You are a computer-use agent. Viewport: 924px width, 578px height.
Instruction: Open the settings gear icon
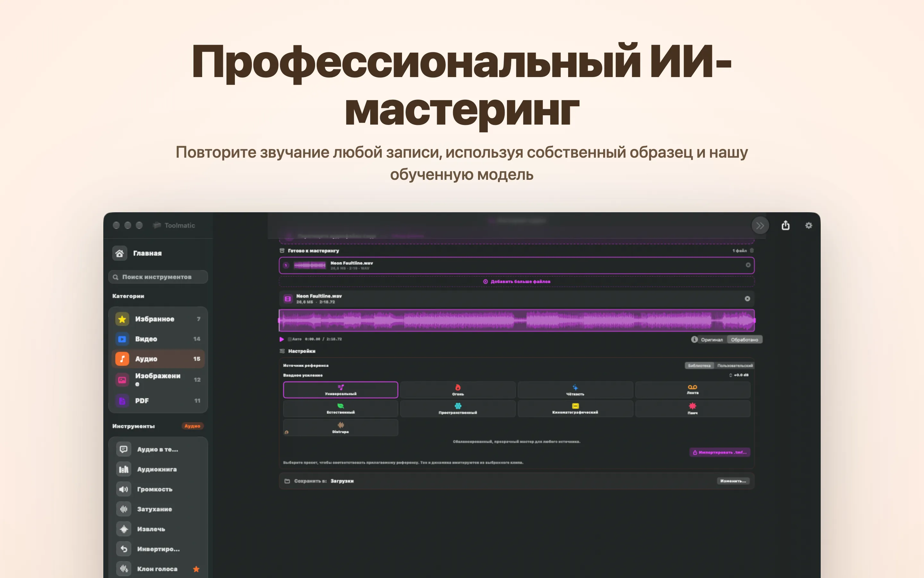click(x=808, y=225)
